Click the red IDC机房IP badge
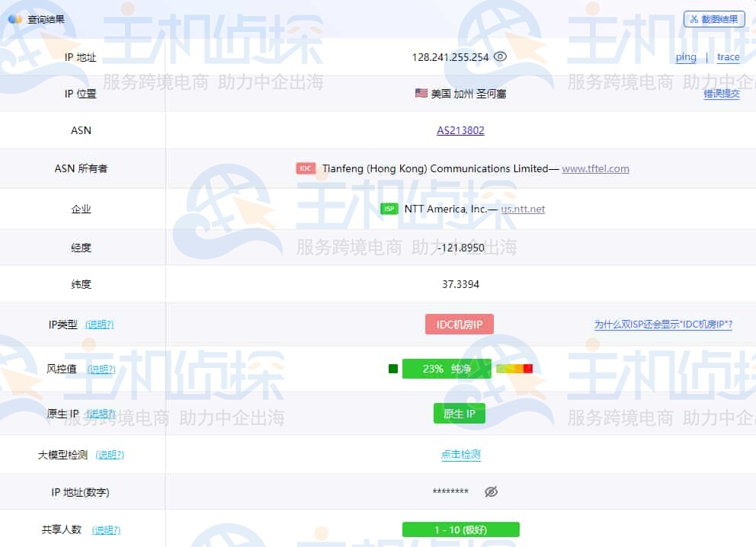The height and width of the screenshot is (547, 756). pyautogui.click(x=460, y=324)
